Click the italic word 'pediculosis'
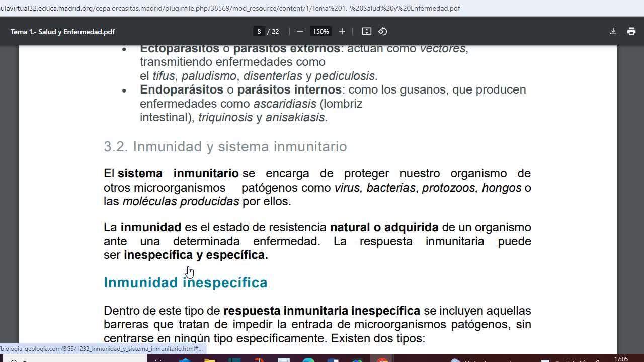This screenshot has height=362, width=644. click(345, 76)
